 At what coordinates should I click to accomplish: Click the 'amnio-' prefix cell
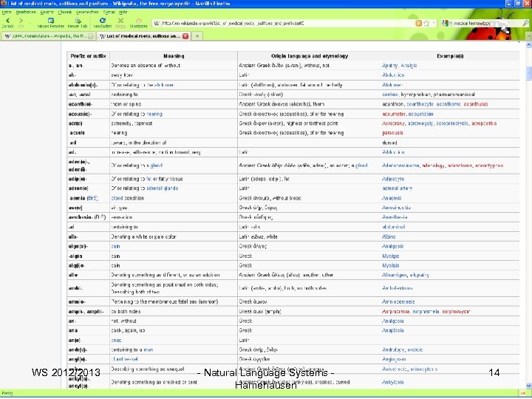click(x=88, y=301)
